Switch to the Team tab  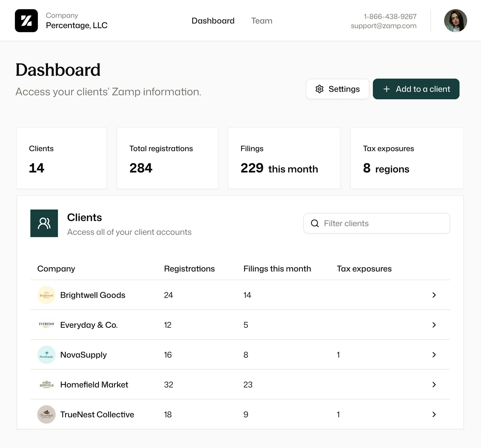point(262,21)
